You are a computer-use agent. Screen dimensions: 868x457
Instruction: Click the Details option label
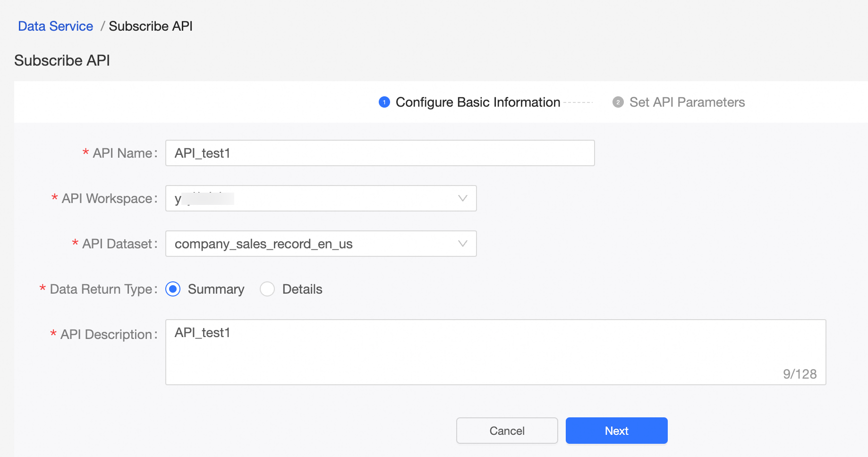coord(302,289)
